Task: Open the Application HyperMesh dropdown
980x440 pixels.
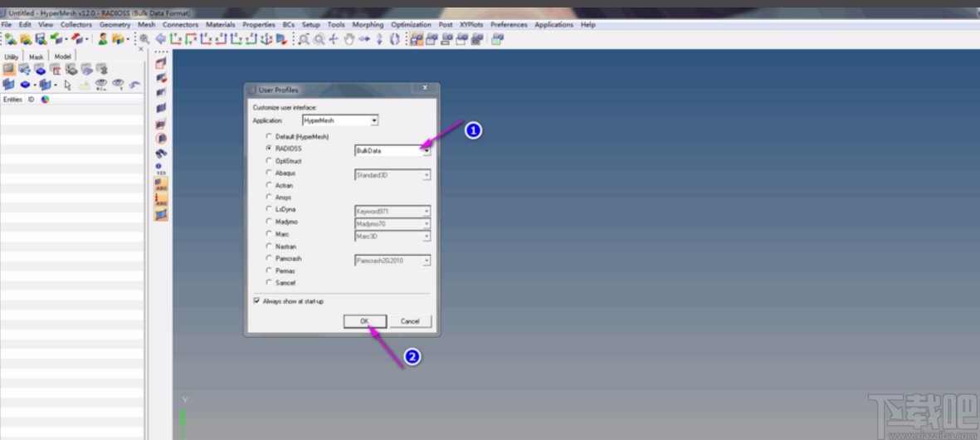Action: (374, 120)
